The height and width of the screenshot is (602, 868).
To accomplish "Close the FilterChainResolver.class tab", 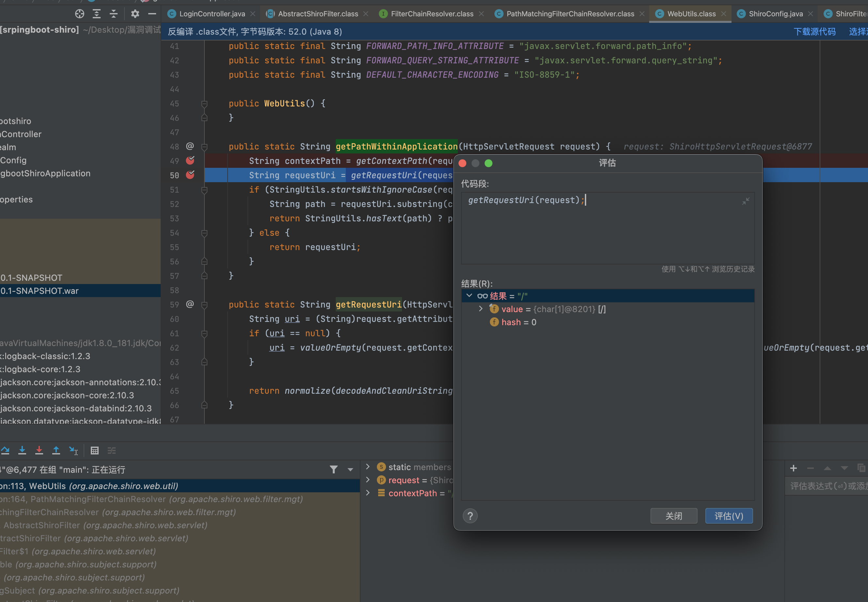I will coord(481,14).
